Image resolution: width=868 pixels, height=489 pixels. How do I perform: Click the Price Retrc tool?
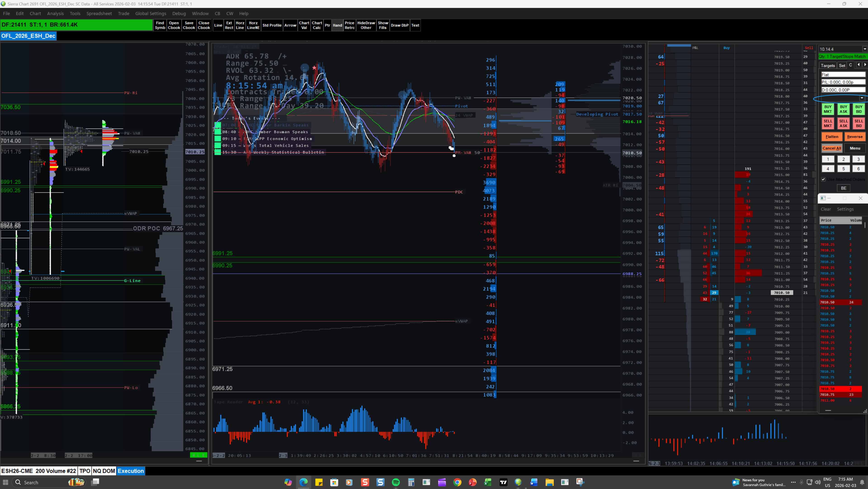349,25
